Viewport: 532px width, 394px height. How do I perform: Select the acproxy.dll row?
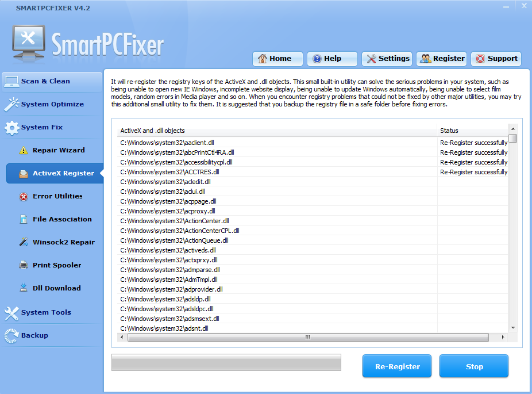pos(313,211)
